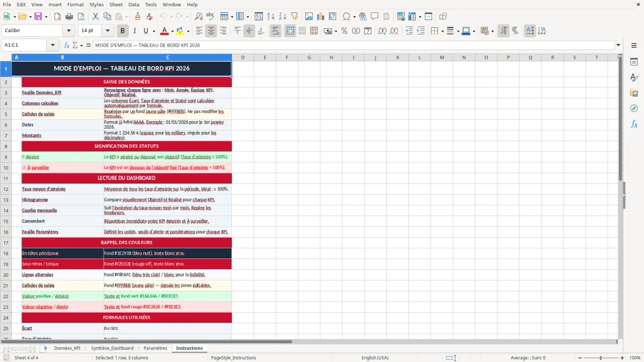Switch to the Données_KPI sheet tab
This screenshot has height=362, width=644.
[67, 348]
